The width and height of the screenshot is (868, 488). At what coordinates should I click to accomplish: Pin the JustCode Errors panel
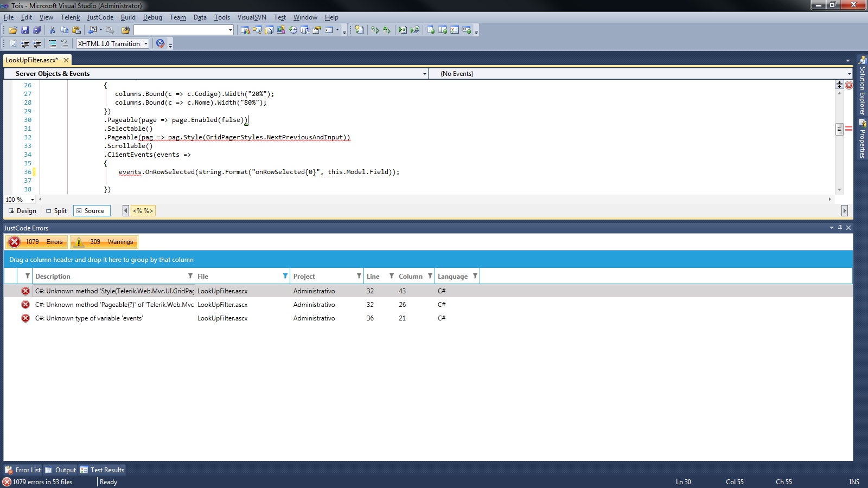point(840,228)
